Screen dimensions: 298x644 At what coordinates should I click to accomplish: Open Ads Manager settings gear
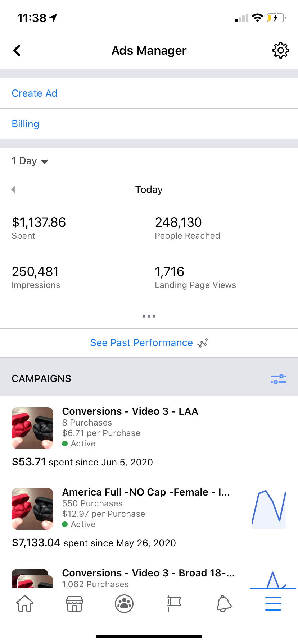280,50
